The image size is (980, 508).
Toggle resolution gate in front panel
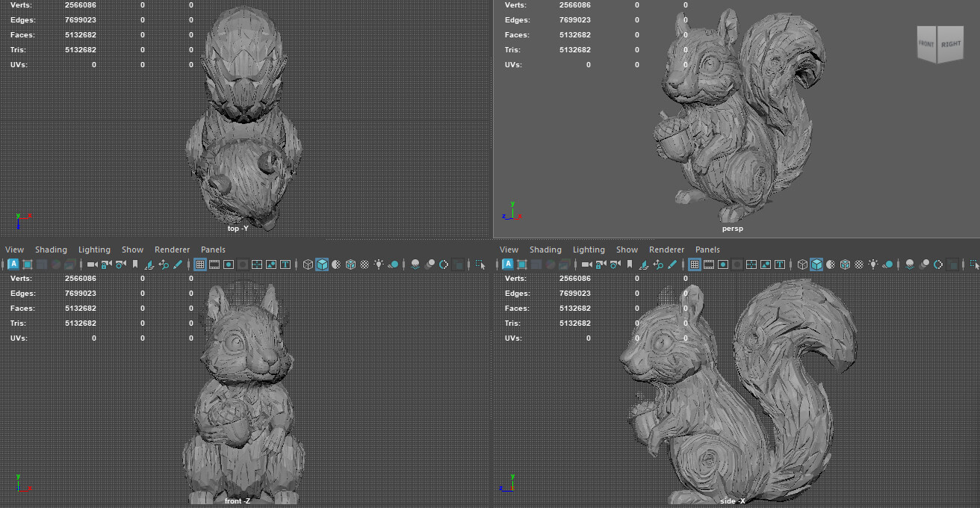point(229,264)
